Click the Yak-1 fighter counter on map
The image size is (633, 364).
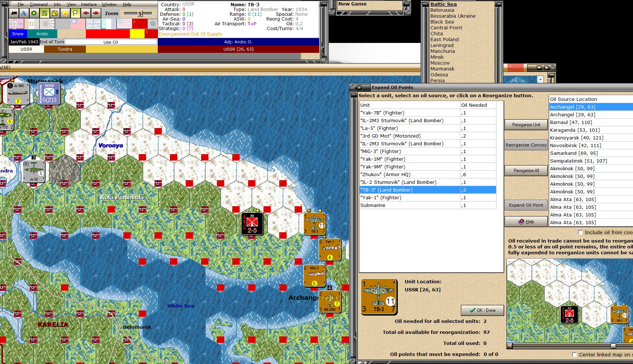[x=330, y=250]
